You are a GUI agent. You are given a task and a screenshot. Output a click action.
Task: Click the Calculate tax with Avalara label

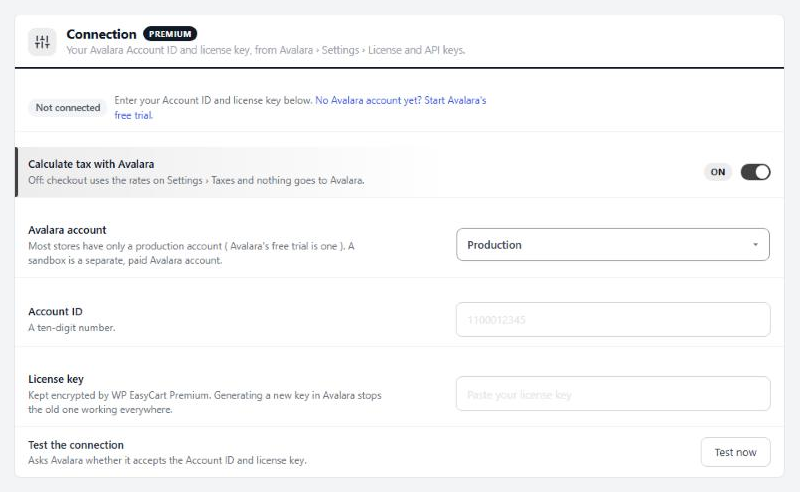click(x=91, y=164)
